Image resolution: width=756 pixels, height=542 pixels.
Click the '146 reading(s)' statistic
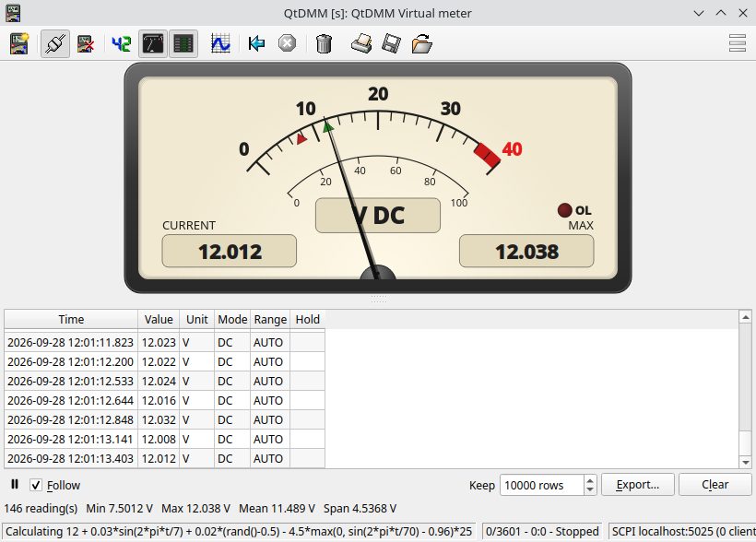click(x=41, y=508)
